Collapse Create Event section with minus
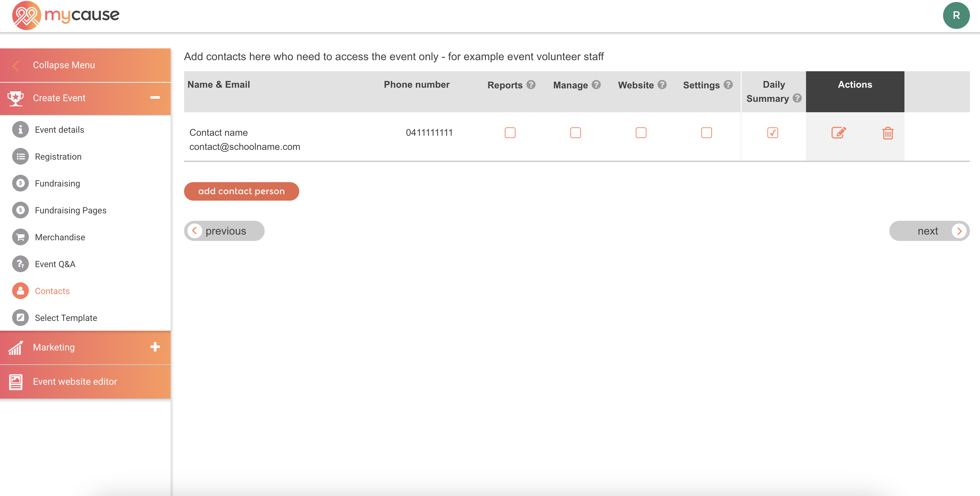The width and height of the screenshot is (980, 496). click(155, 98)
